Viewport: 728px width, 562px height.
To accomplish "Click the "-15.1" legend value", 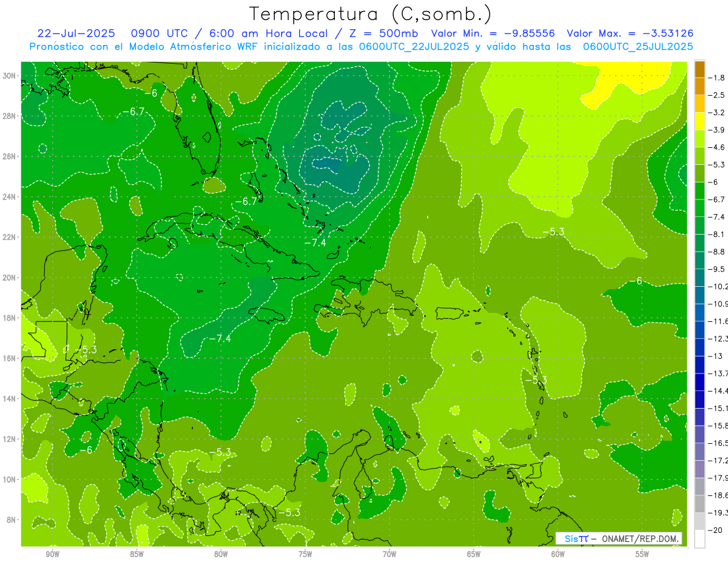I will point(718,408).
